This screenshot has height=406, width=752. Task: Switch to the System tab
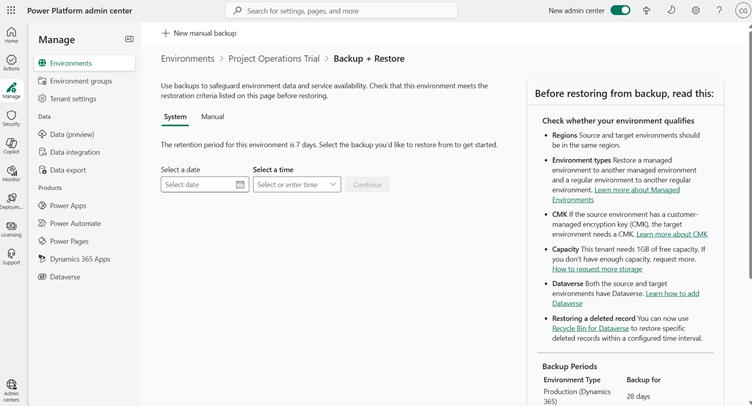coord(175,116)
